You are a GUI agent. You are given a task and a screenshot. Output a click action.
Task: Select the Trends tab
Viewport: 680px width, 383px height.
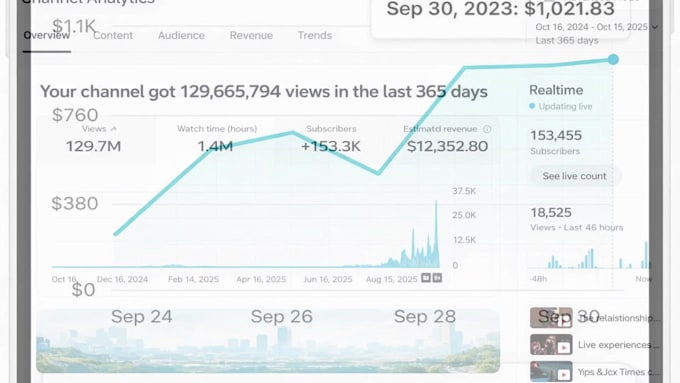click(x=314, y=36)
